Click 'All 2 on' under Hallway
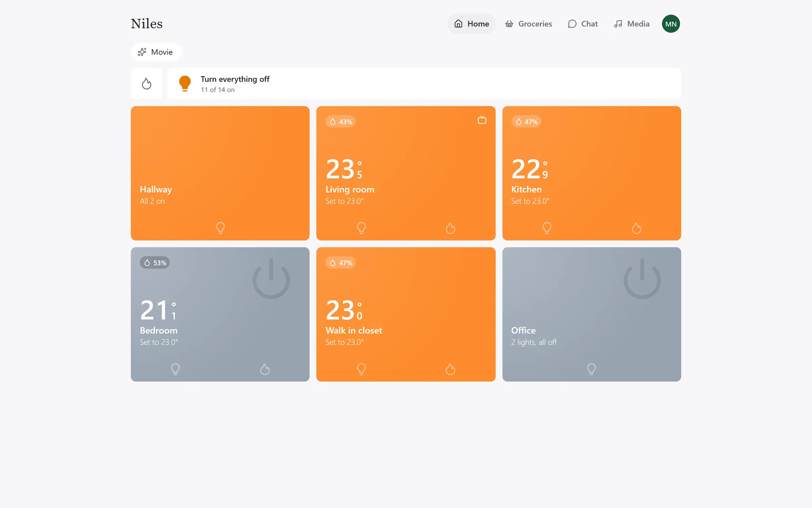 pyautogui.click(x=152, y=201)
